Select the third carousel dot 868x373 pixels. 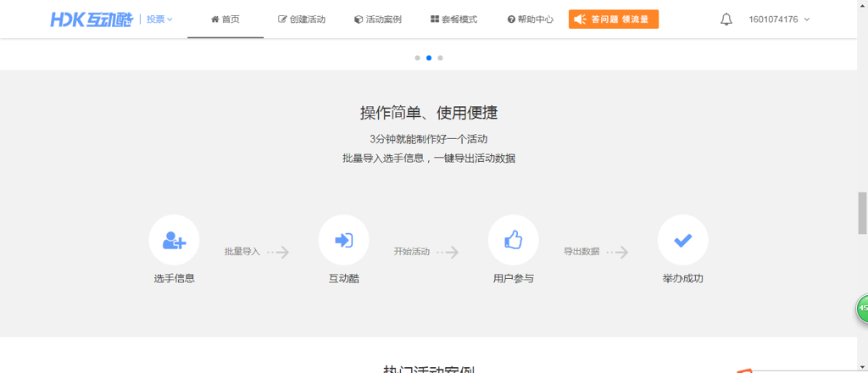tap(441, 58)
